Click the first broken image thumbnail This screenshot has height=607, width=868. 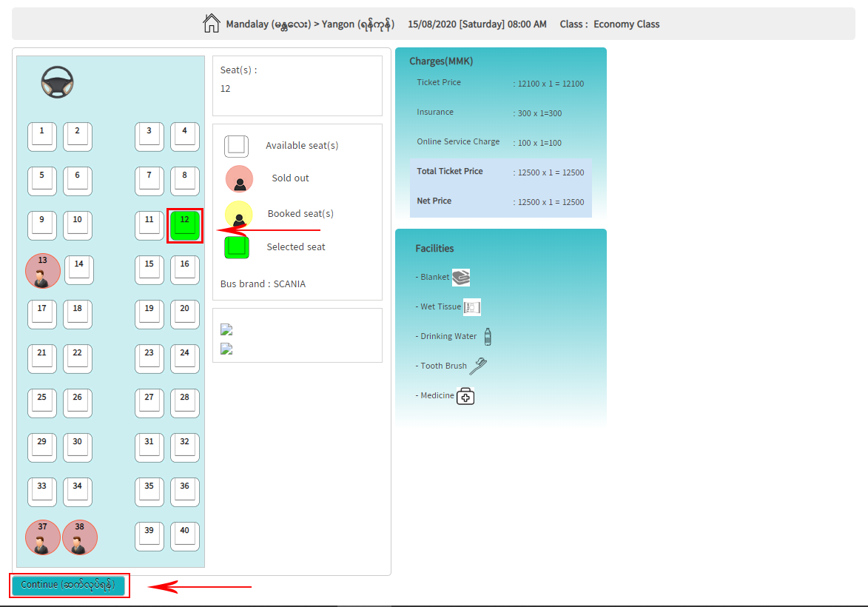227,330
